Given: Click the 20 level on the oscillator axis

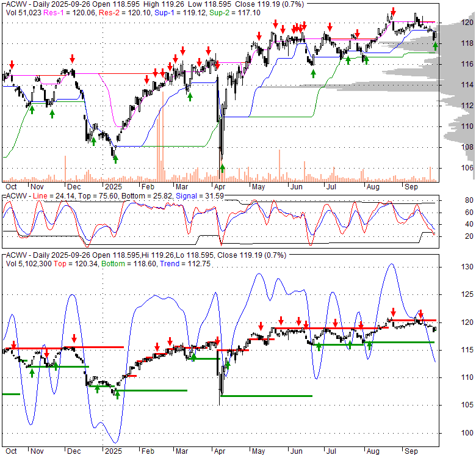Looking at the screenshot, I should (x=469, y=236).
